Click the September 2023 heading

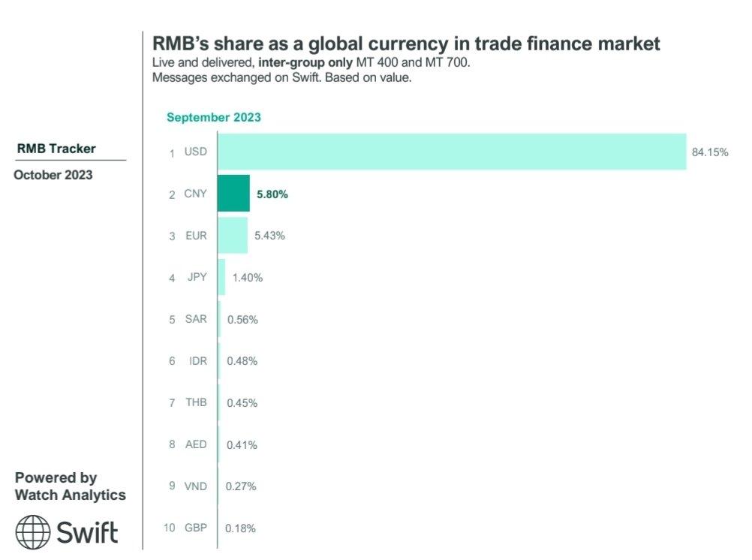click(x=214, y=117)
